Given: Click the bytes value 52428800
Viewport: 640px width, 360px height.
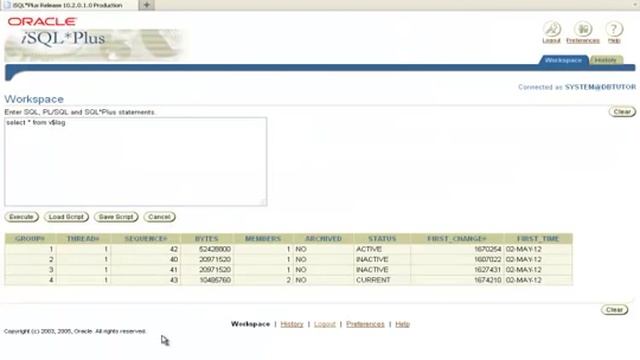Looking at the screenshot, I should click(x=215, y=249).
